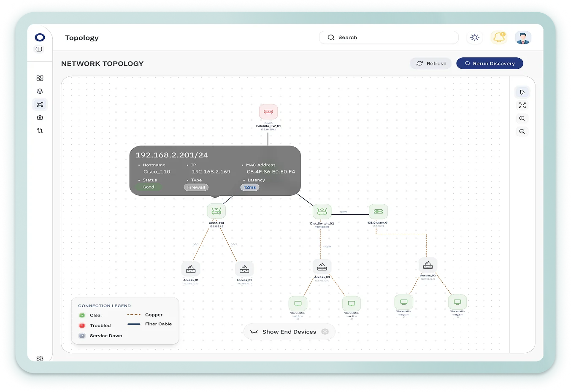The width and height of the screenshot is (571, 392).
Task: Open notifications bell icon
Action: 499,38
